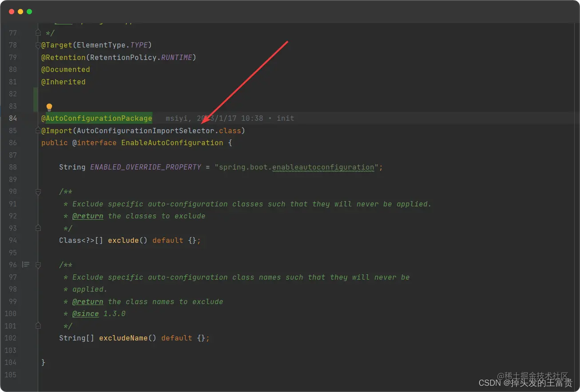This screenshot has height=392, width=580.
Task: Click line number 84 in gutter
Action: click(13, 118)
